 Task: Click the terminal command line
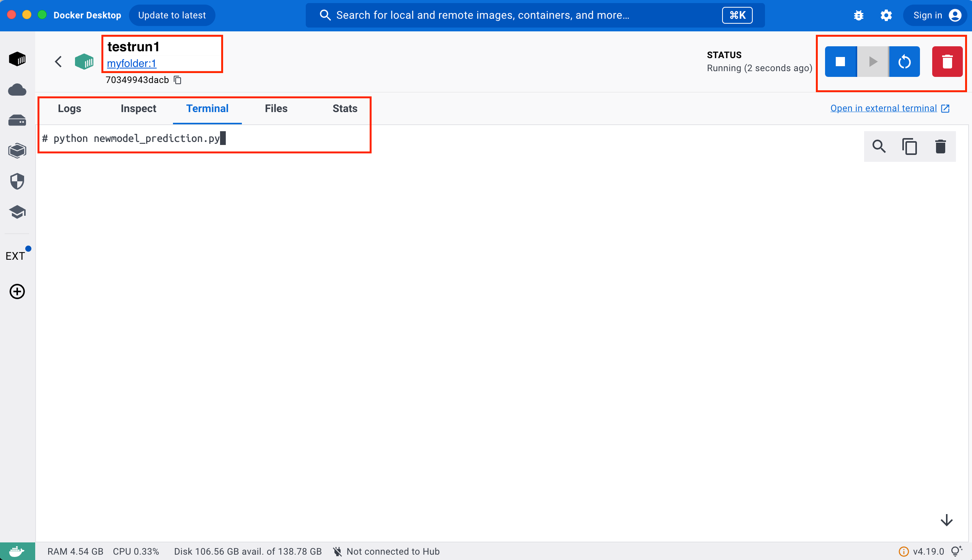tap(134, 138)
